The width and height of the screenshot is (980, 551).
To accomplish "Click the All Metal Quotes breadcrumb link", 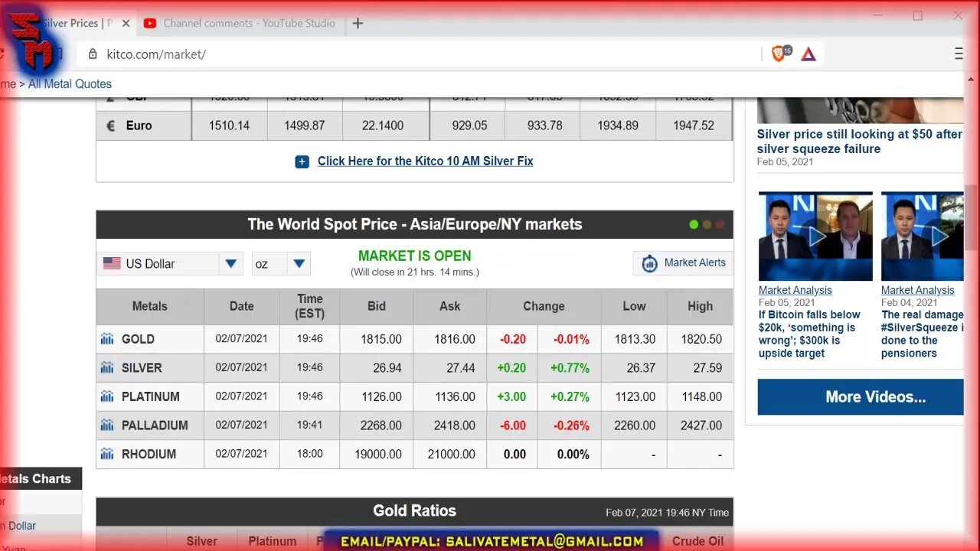I will tap(70, 84).
